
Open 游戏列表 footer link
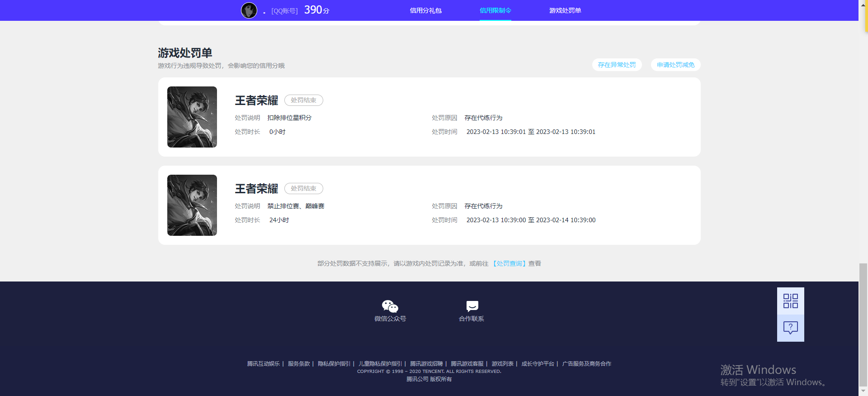[502, 364]
